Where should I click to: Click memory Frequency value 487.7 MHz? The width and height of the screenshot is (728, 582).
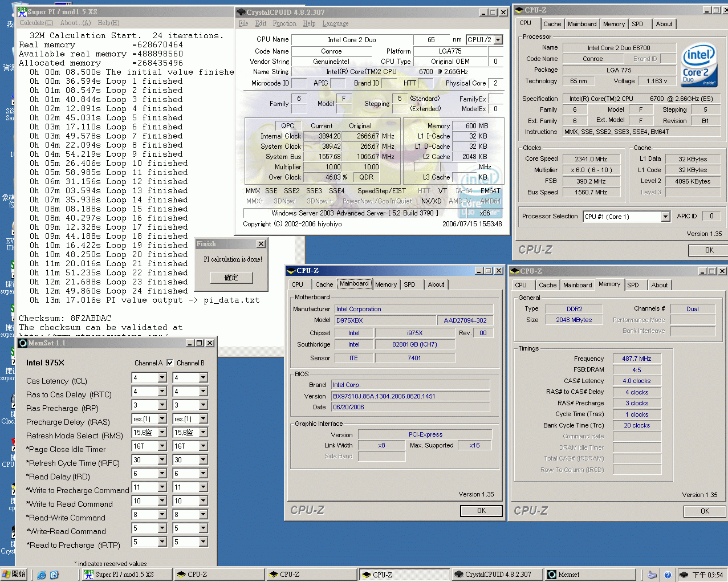pos(637,359)
